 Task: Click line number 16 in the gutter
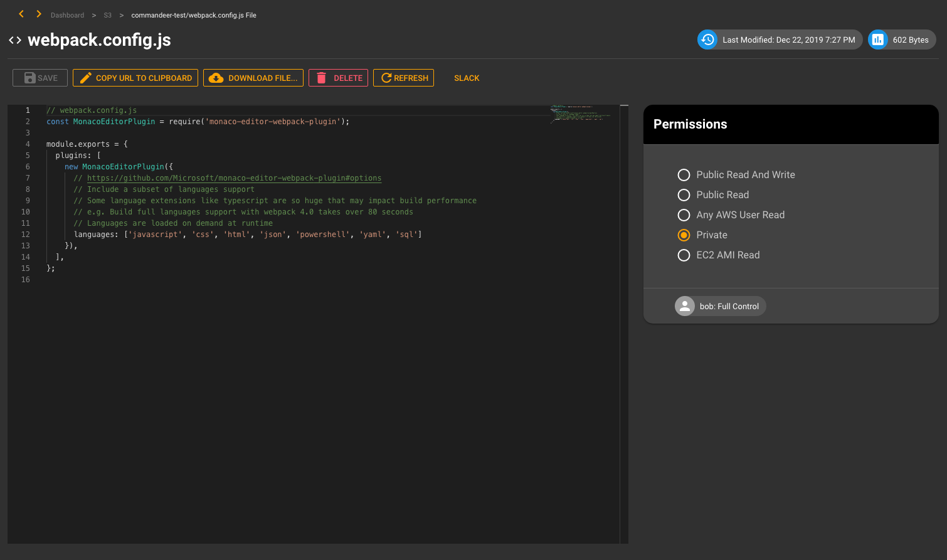[26, 280]
